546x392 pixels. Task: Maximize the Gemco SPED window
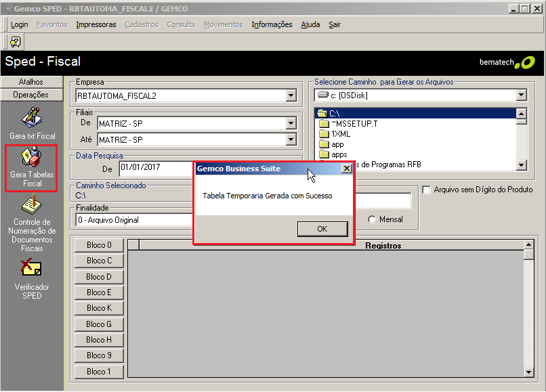525,9
